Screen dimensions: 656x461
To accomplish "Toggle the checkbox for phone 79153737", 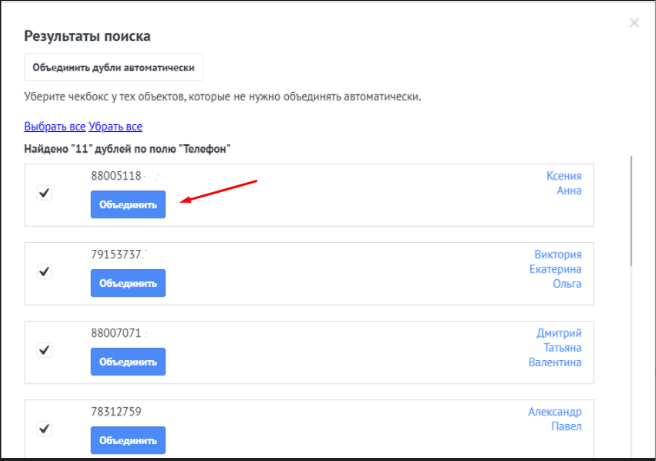I will [44, 271].
